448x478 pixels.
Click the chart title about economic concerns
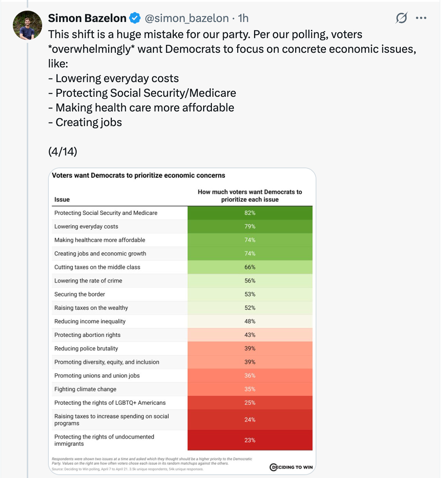click(x=139, y=176)
